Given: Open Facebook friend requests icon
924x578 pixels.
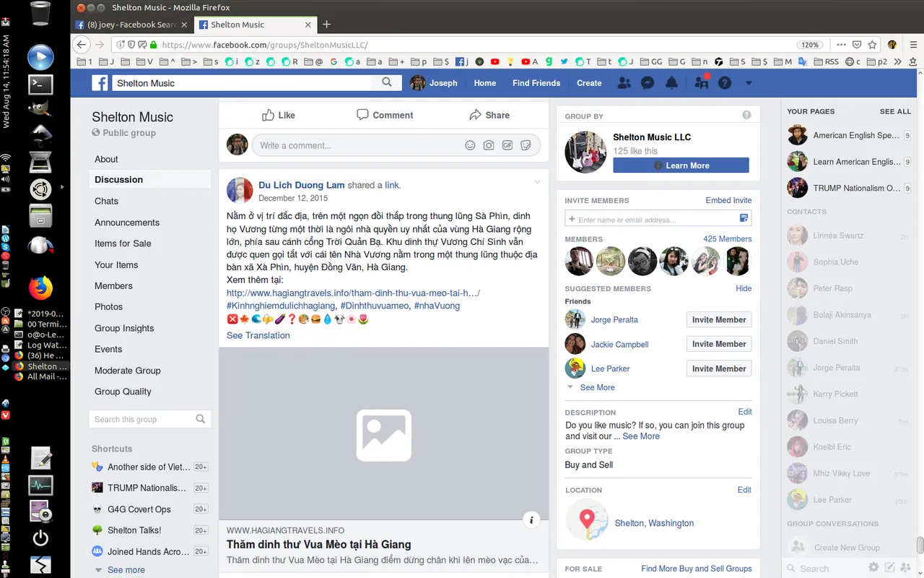Looking at the screenshot, I should 624,83.
